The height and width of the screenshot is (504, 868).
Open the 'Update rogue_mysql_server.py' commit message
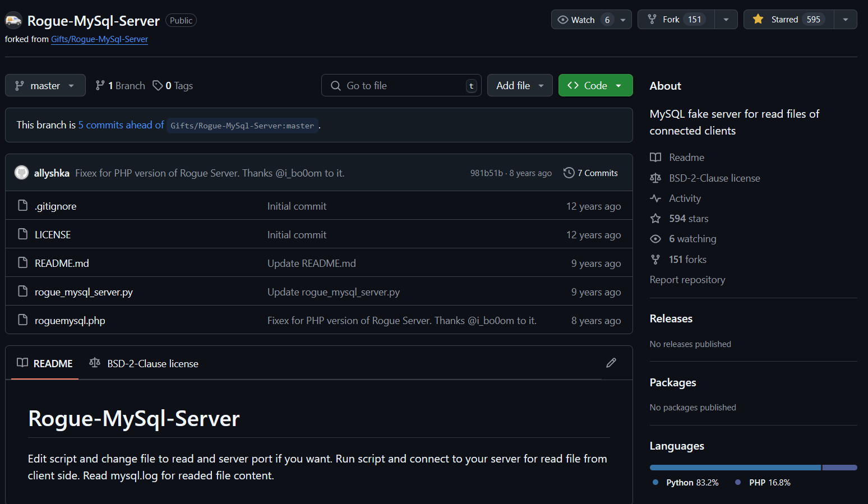click(x=334, y=292)
